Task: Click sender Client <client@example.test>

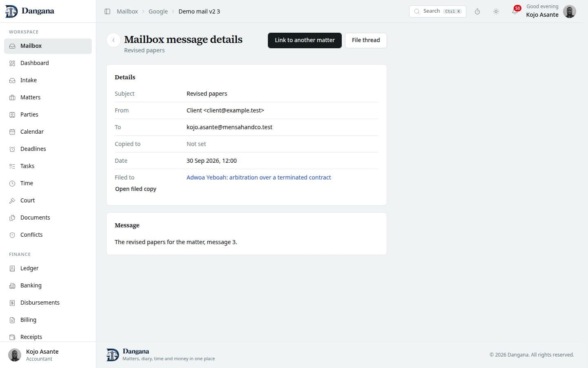Action: (225, 110)
